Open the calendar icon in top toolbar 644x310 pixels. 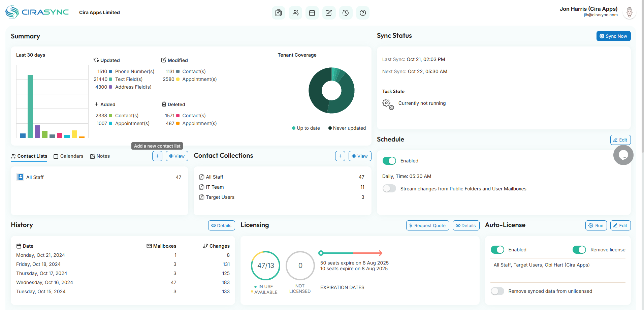[x=312, y=13]
